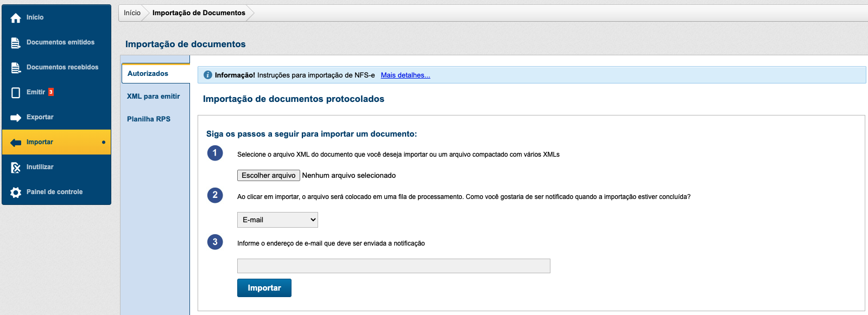
Task: Click the blue information icon in banner
Action: click(x=208, y=75)
